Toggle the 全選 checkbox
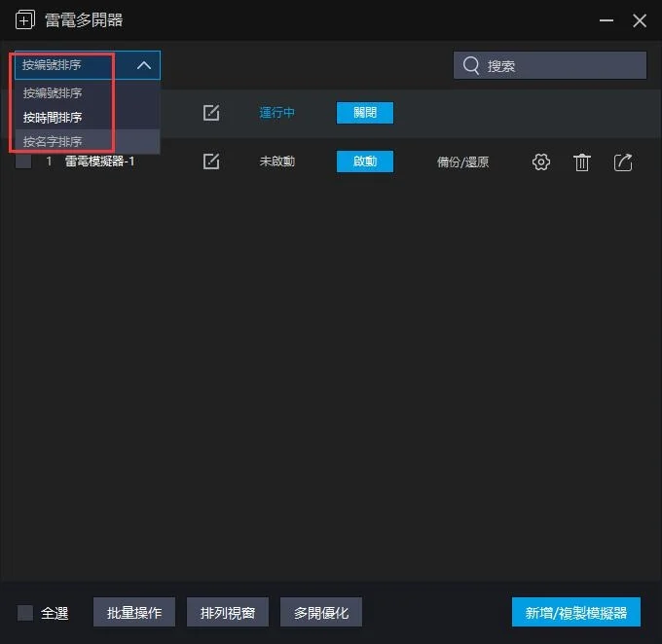Screen dimensions: 662x644 [25, 613]
